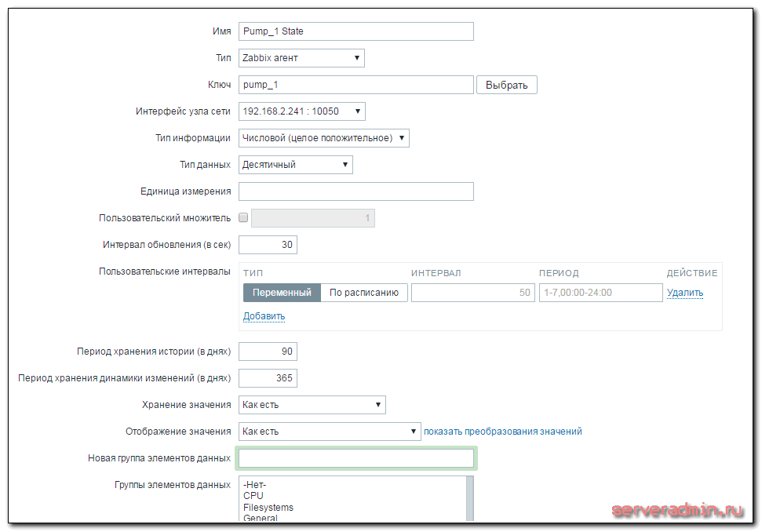
Task: Click the Новая группа элементов данных field
Action: 355,458
